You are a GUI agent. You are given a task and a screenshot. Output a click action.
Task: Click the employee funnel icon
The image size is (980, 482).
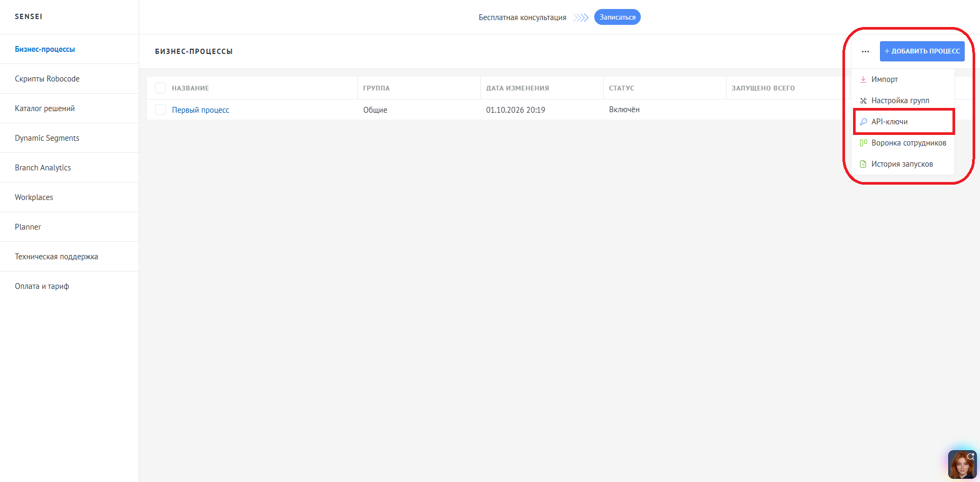tap(863, 143)
